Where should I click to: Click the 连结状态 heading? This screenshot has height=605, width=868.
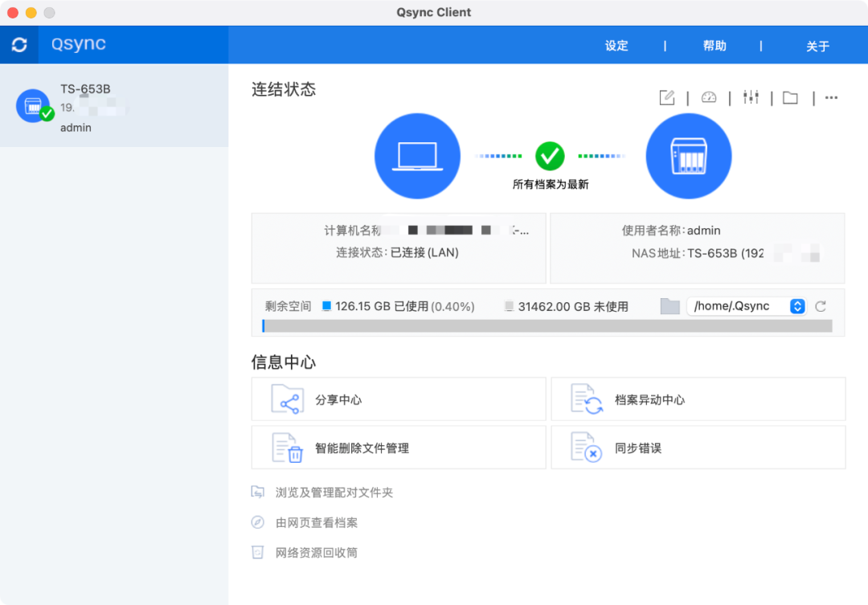(x=284, y=89)
